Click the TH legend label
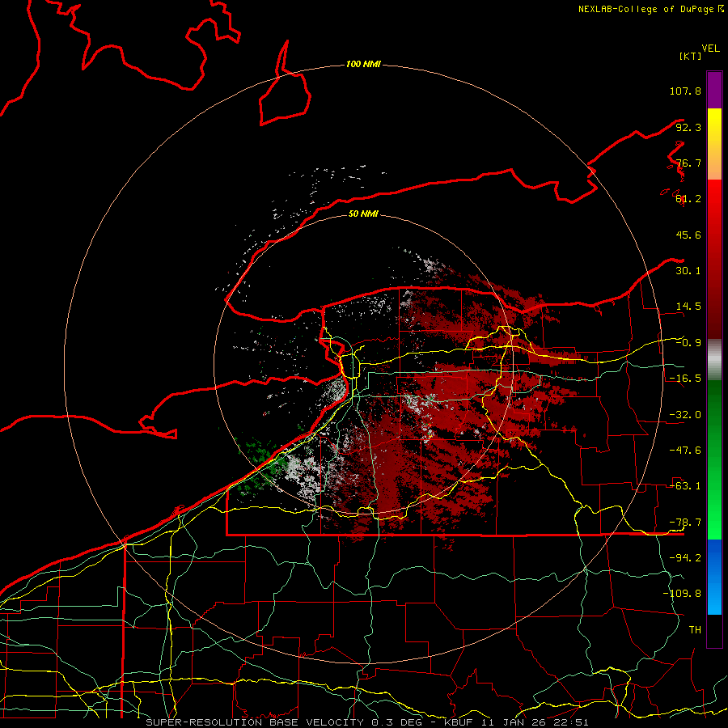The width and height of the screenshot is (728, 728). click(x=695, y=630)
